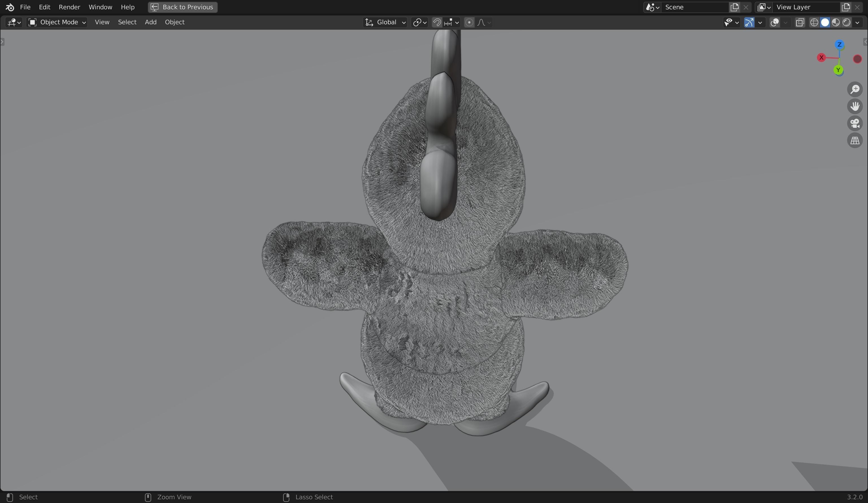Open the Render menu

(69, 7)
